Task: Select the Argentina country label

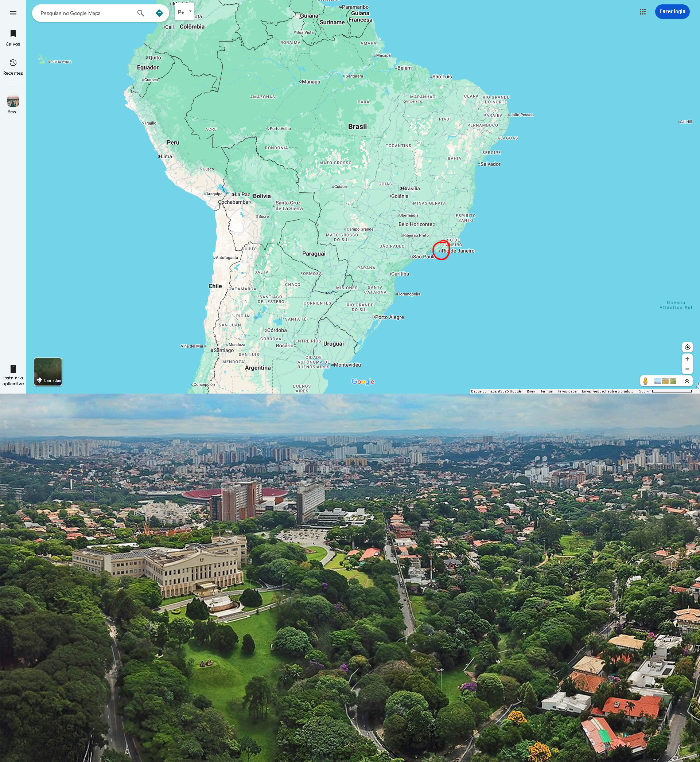Action: [x=258, y=368]
